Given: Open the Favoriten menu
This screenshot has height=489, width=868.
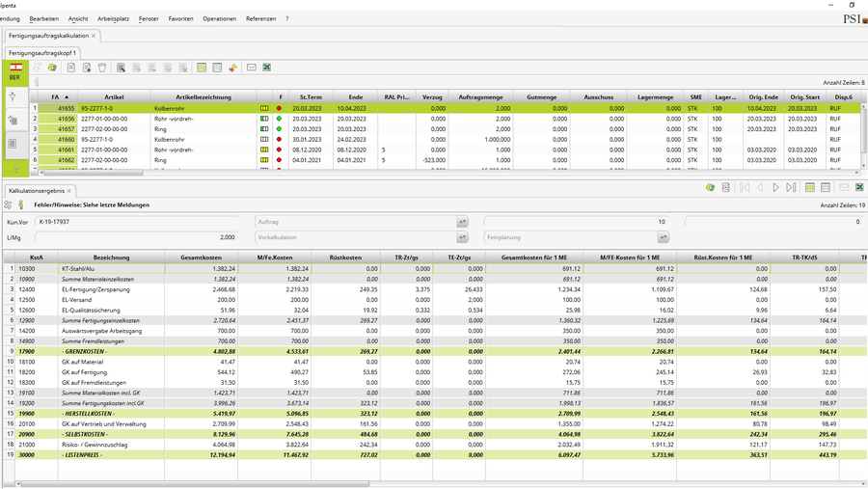Looking at the screenshot, I should 180,18.
